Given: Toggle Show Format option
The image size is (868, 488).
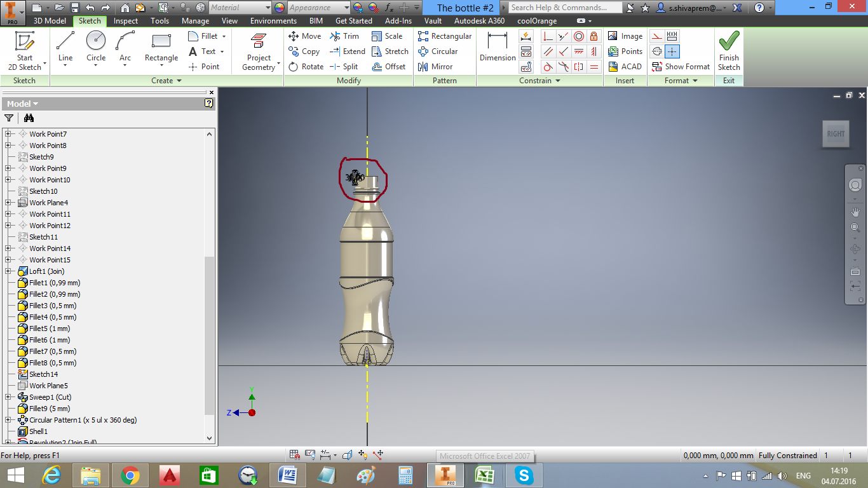Looking at the screenshot, I should (681, 67).
